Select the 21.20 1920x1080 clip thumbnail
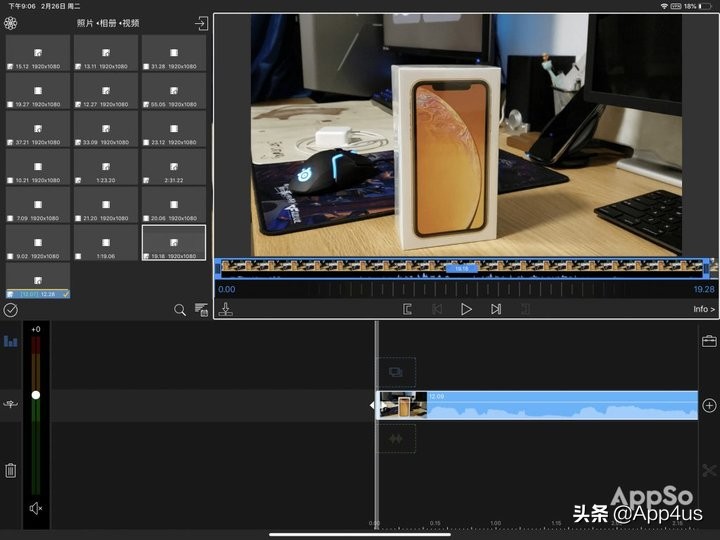This screenshot has width=720, height=540. [x=106, y=205]
